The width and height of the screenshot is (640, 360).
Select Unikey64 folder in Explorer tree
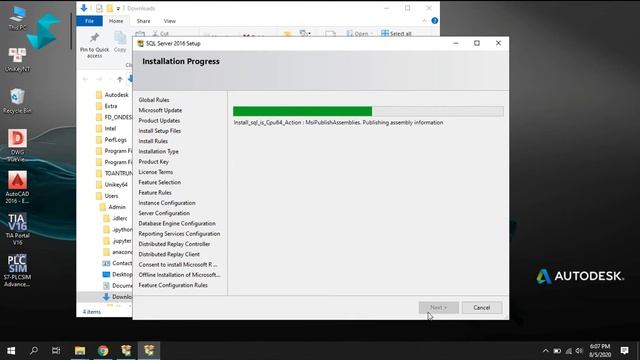click(112, 184)
